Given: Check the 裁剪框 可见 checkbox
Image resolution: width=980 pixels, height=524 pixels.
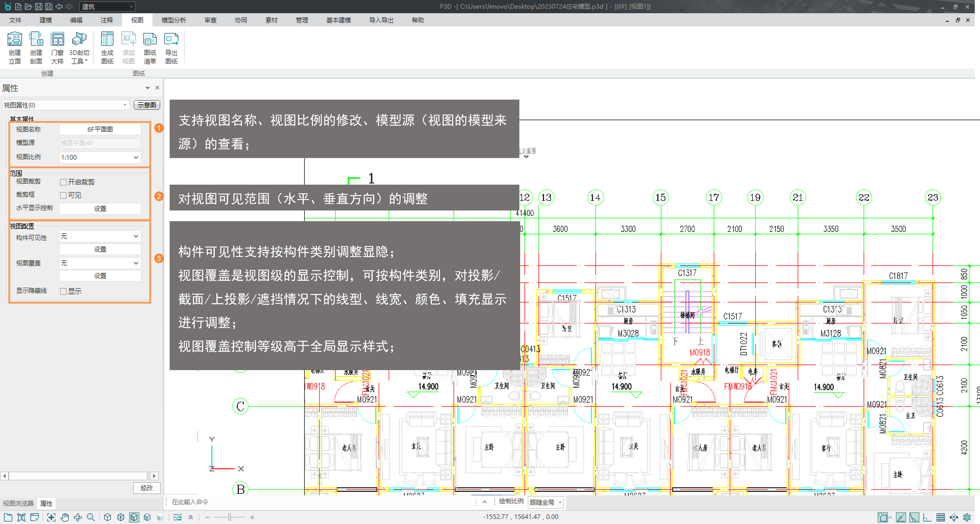Looking at the screenshot, I should click(x=63, y=195).
